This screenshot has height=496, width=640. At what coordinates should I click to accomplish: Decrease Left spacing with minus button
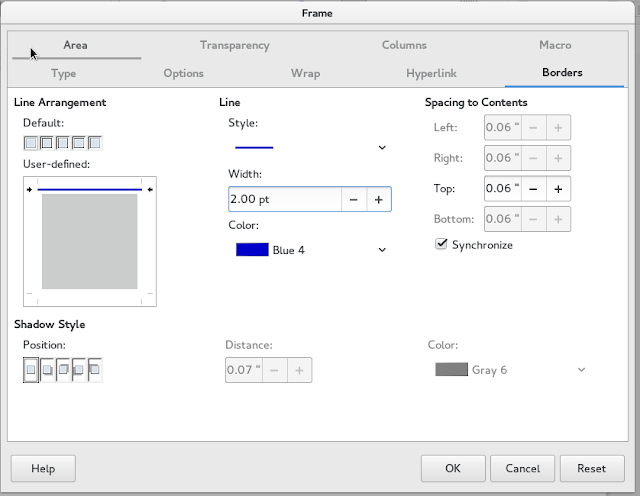click(533, 127)
